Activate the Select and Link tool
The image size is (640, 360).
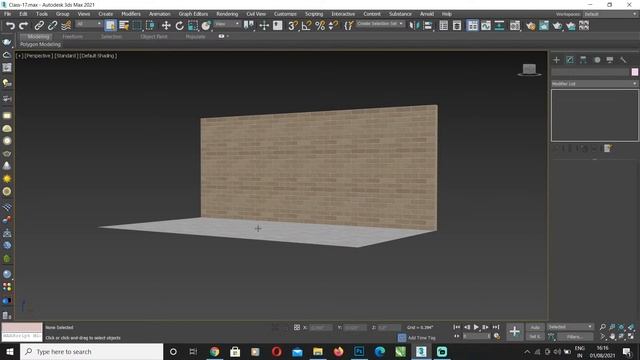39,26
